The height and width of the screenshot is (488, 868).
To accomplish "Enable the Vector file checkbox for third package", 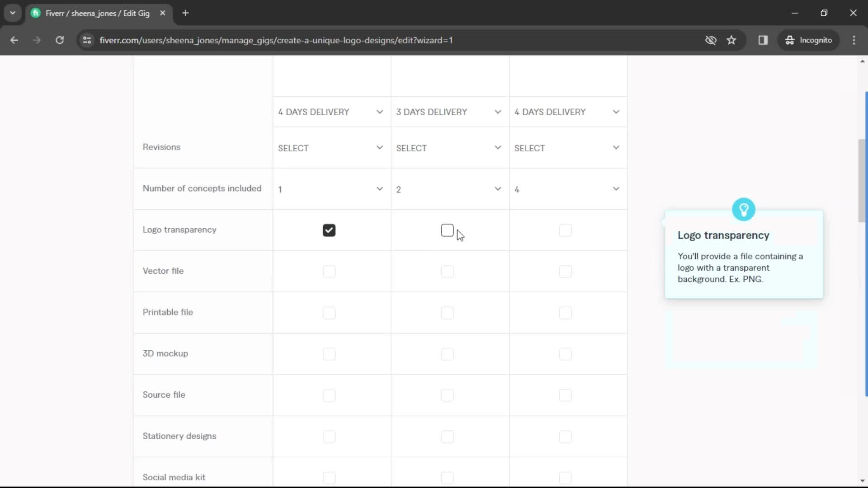I will click(x=565, y=271).
